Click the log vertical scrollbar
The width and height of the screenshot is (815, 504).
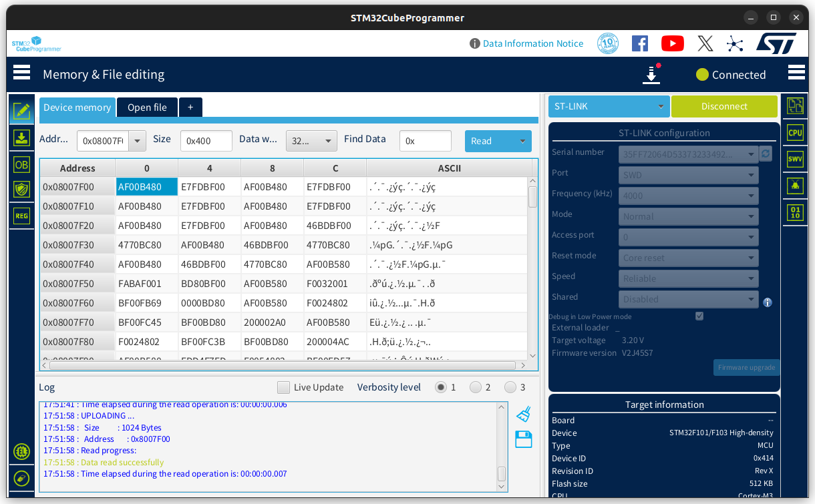click(502, 473)
